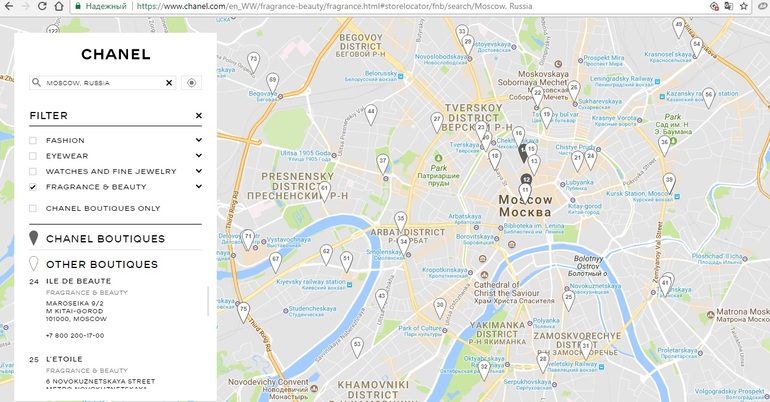The width and height of the screenshot is (770, 402).
Task: Enable Chanel Boutiques Only checkbox
Action: pyautogui.click(x=33, y=209)
